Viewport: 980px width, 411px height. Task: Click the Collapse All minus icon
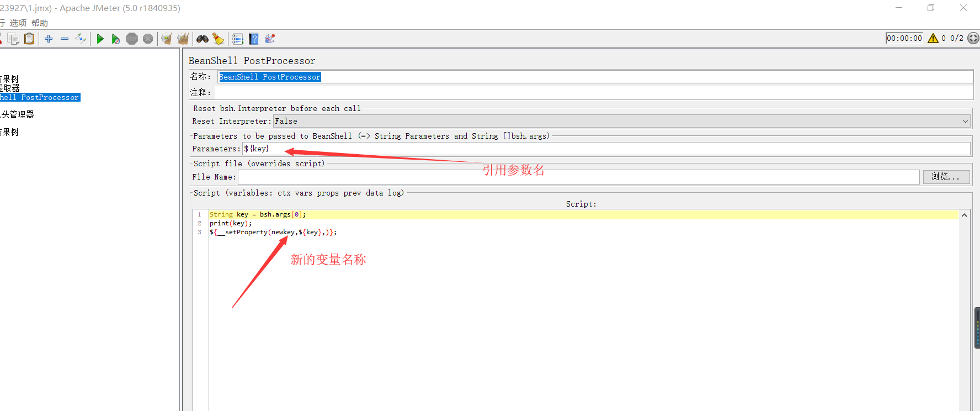pyautogui.click(x=65, y=39)
